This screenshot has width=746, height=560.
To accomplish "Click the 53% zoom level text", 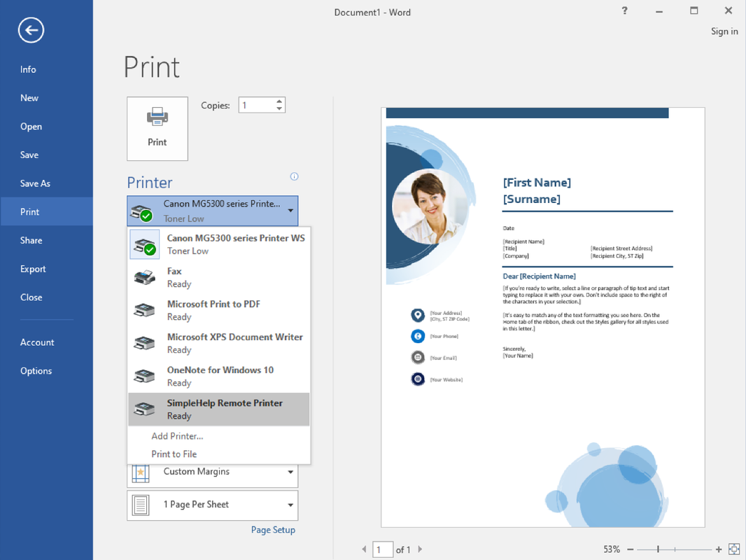I will click(x=612, y=549).
